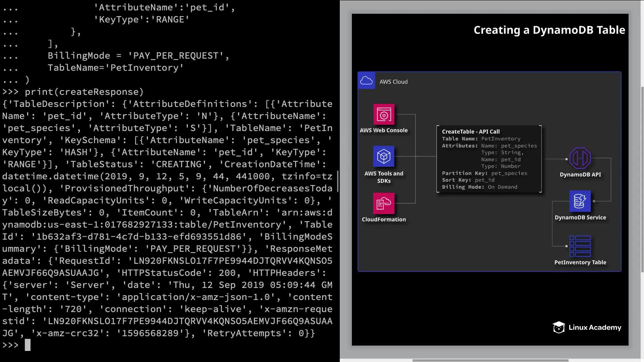Select the DynamoDB Service icon
644x362 pixels.
pos(580,201)
